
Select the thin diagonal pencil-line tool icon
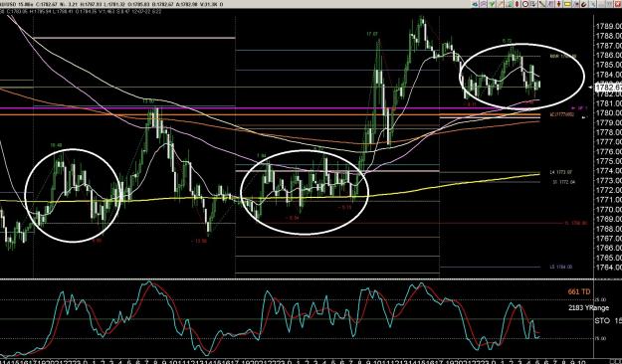click(x=501, y=4)
